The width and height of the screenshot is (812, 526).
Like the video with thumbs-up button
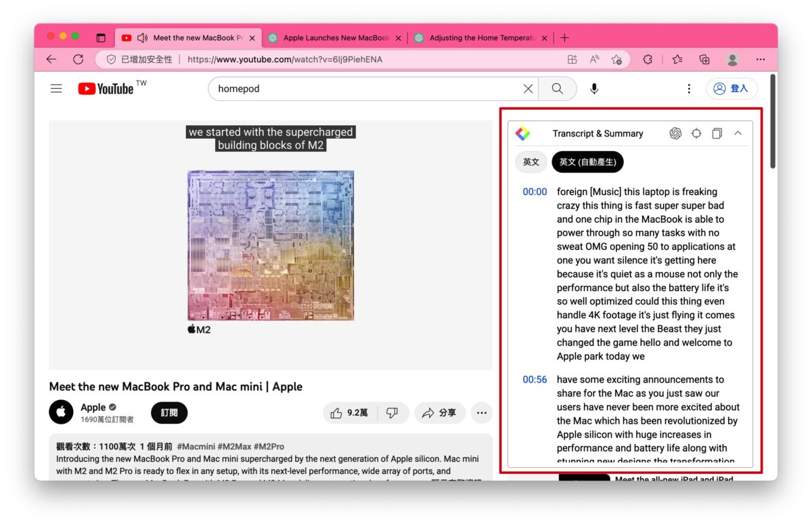349,413
